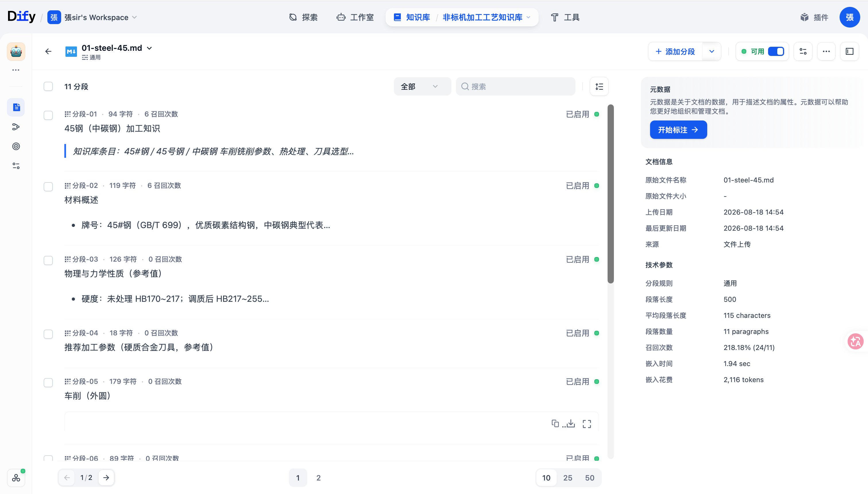The width and height of the screenshot is (868, 494).
Task: Check the 分段-03 checkbox
Action: pyautogui.click(x=48, y=260)
